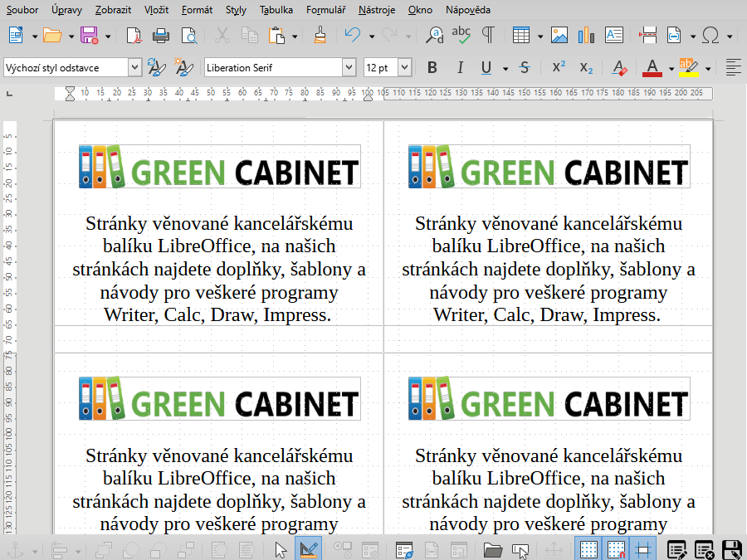This screenshot has width=747, height=560.
Task: Open the paragraph style combo box dropdown
Action: [x=134, y=68]
